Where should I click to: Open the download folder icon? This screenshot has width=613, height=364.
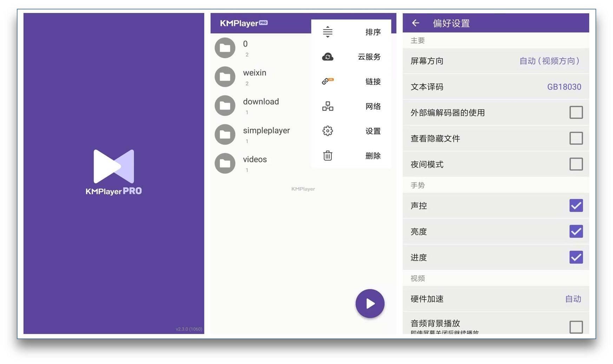point(225,106)
